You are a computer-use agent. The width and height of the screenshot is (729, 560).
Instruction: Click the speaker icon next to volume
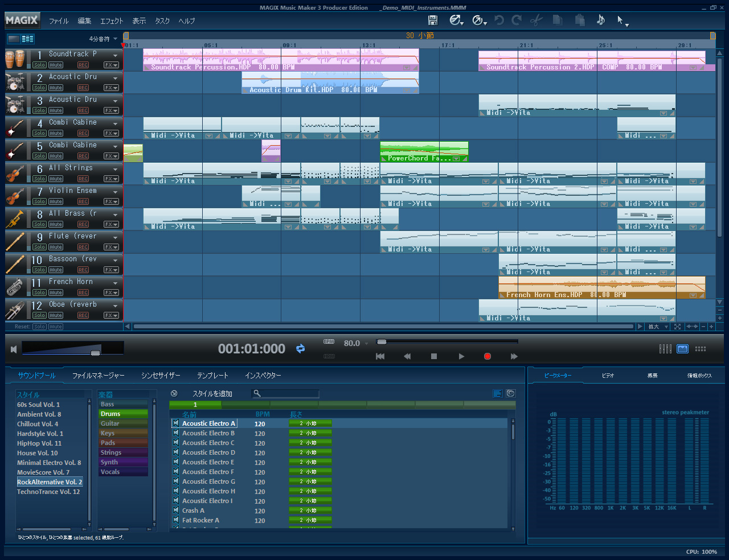[14, 349]
